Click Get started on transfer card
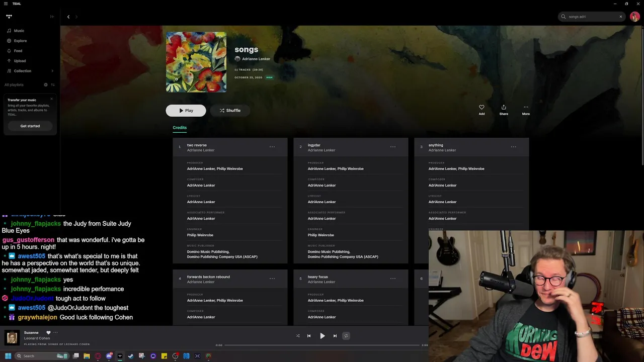644x362 pixels. pyautogui.click(x=30, y=126)
